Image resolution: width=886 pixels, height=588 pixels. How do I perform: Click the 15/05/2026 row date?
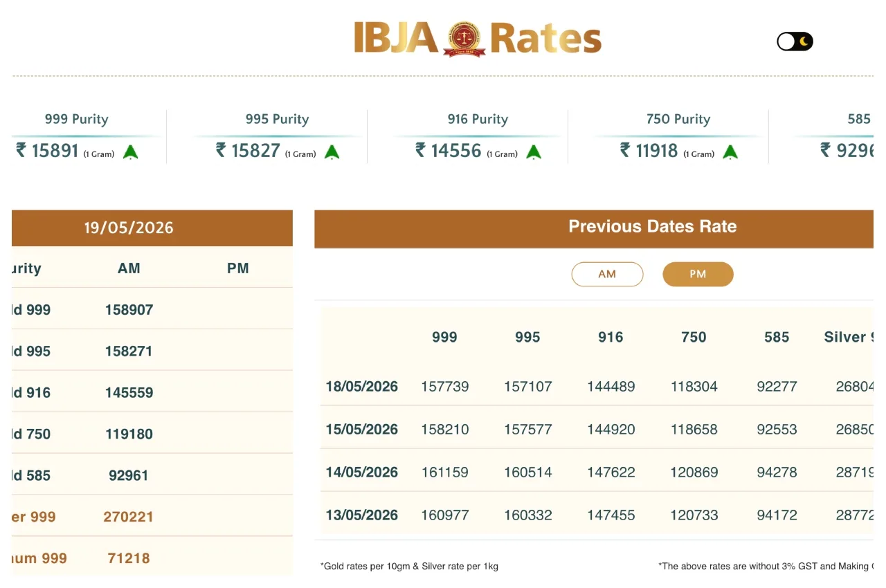(362, 430)
